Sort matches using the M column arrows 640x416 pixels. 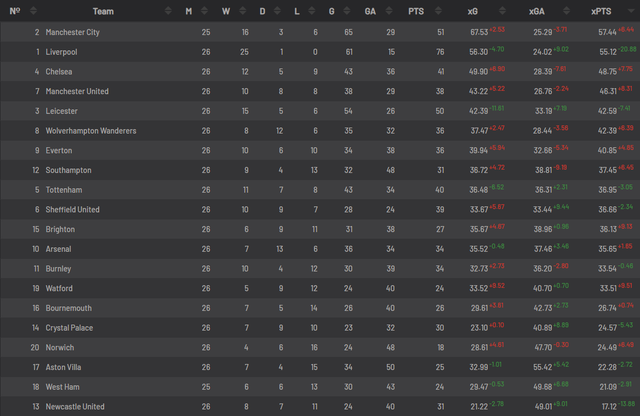(x=205, y=11)
